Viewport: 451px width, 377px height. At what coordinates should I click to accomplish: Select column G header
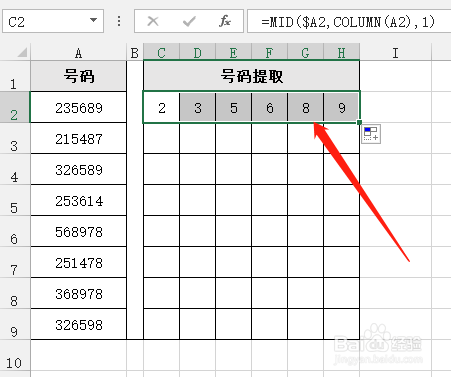pos(305,52)
